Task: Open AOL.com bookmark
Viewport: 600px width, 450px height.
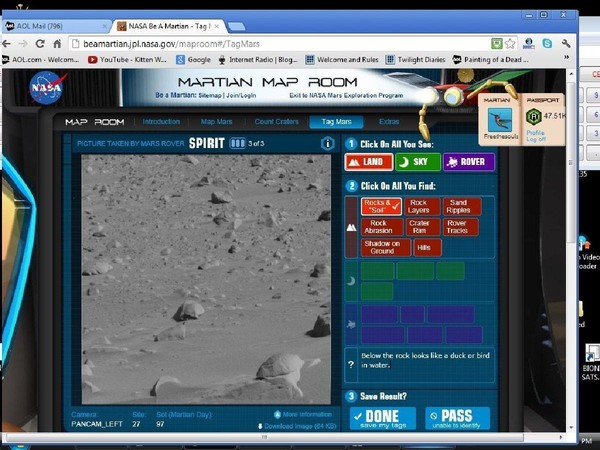Action: coord(41,59)
